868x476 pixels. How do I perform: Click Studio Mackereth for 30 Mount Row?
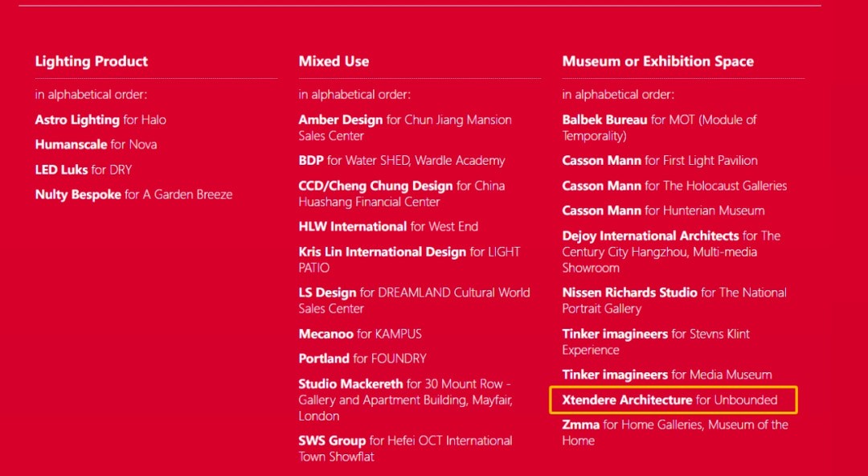tap(404, 384)
